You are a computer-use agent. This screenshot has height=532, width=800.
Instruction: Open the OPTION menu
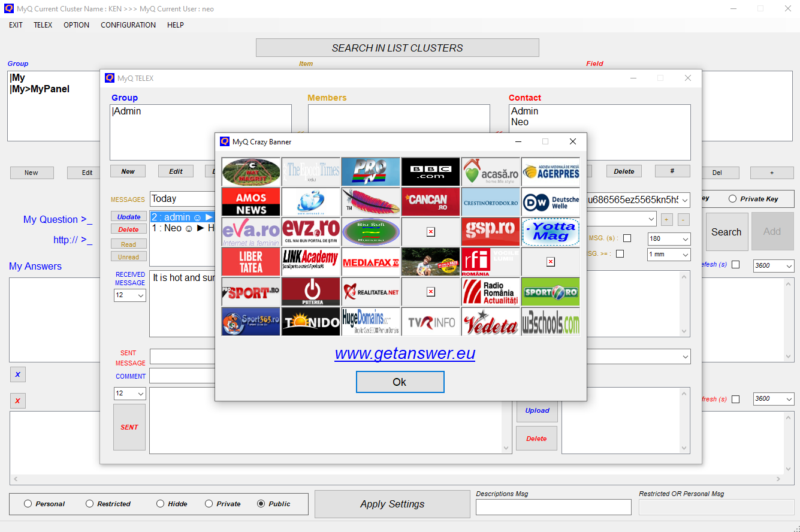coord(77,25)
